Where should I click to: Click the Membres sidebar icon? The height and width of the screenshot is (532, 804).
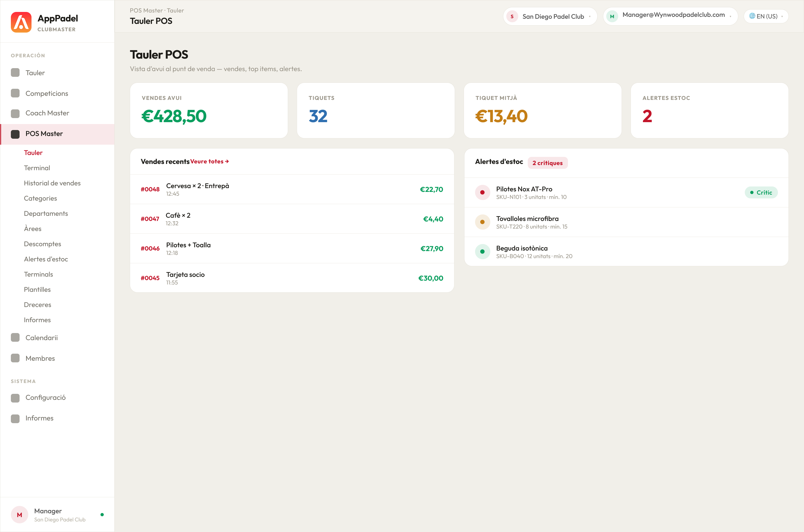(x=15, y=358)
